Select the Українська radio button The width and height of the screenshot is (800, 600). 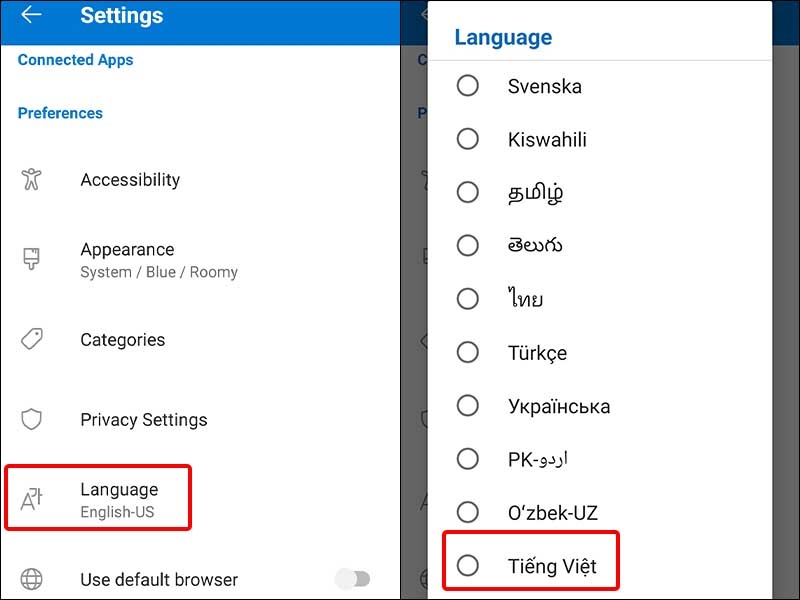point(467,406)
